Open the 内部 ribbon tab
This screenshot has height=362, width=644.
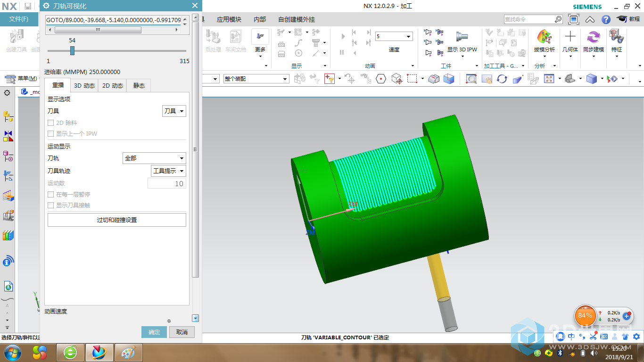(x=260, y=19)
